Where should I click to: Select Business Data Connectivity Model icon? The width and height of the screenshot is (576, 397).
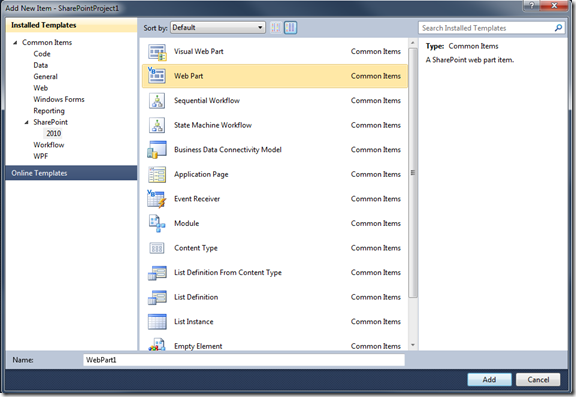[x=157, y=150]
